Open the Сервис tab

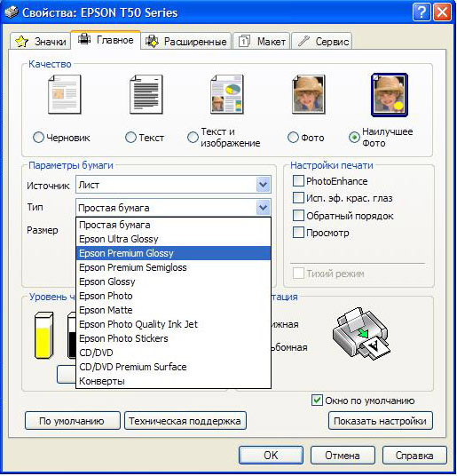click(322, 41)
